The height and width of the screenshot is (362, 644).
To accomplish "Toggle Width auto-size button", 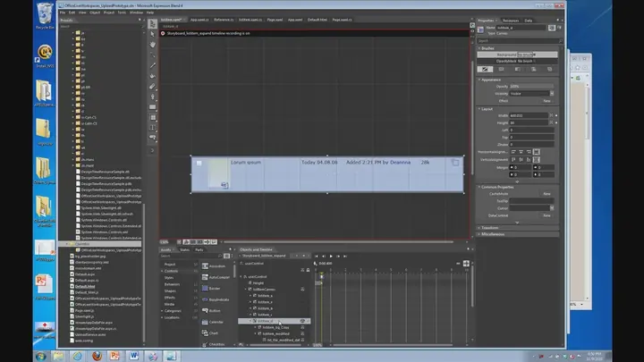I will (551, 115).
